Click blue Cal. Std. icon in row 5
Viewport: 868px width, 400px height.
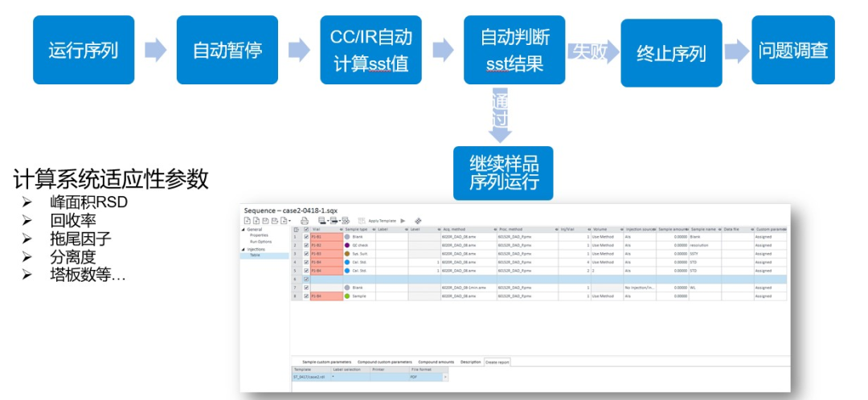tap(347, 271)
